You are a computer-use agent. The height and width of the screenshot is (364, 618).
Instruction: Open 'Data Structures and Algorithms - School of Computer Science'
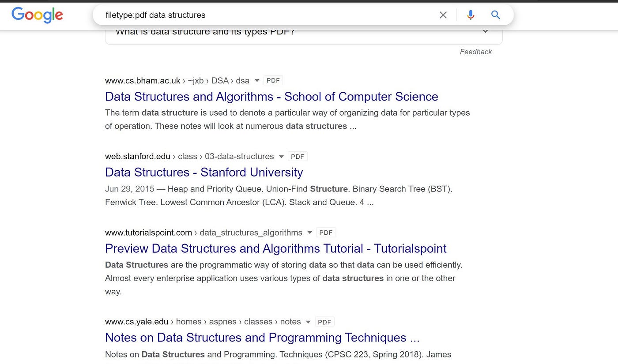271,97
